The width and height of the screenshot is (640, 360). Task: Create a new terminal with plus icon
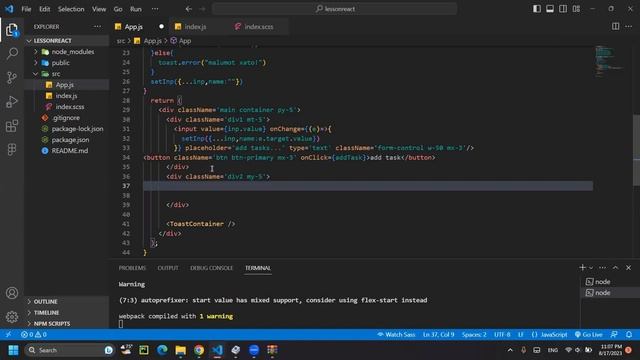582,267
